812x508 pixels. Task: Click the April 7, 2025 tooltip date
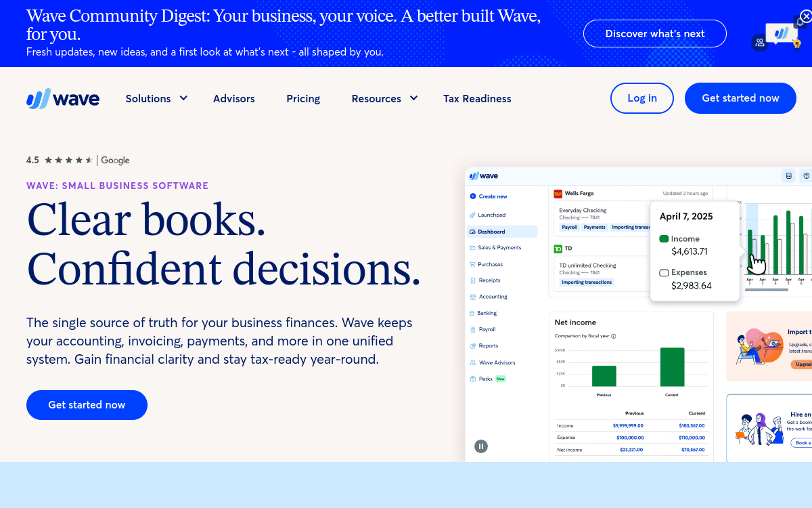[686, 217]
